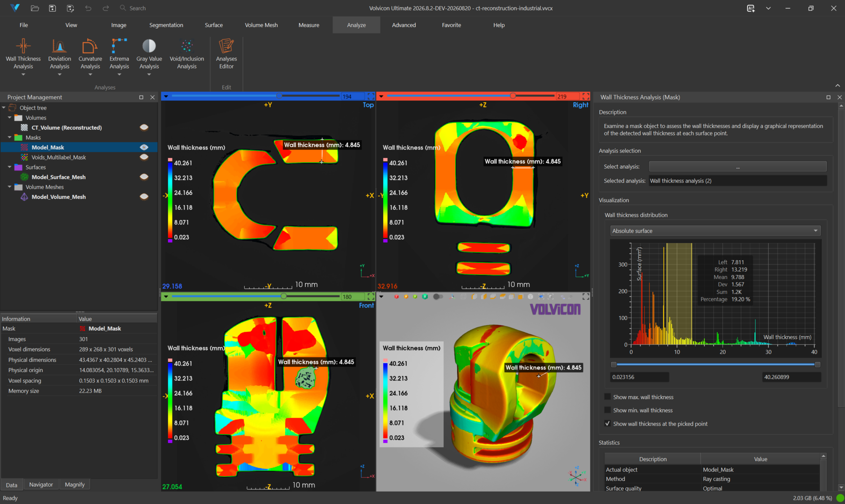Viewport: 845px width, 504px height.
Task: Switch to the Magnify tab
Action: coord(75,485)
